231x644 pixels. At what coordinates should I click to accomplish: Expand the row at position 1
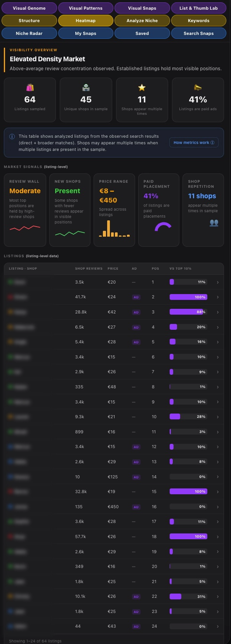217,282
